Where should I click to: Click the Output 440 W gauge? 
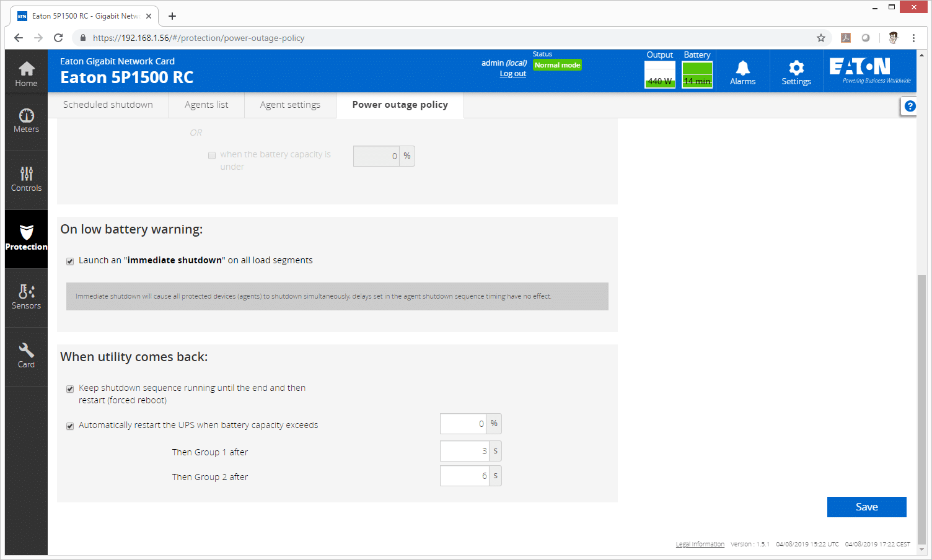660,75
